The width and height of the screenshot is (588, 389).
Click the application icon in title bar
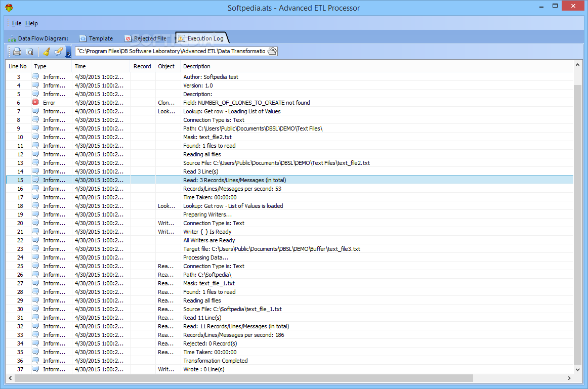(x=9, y=8)
